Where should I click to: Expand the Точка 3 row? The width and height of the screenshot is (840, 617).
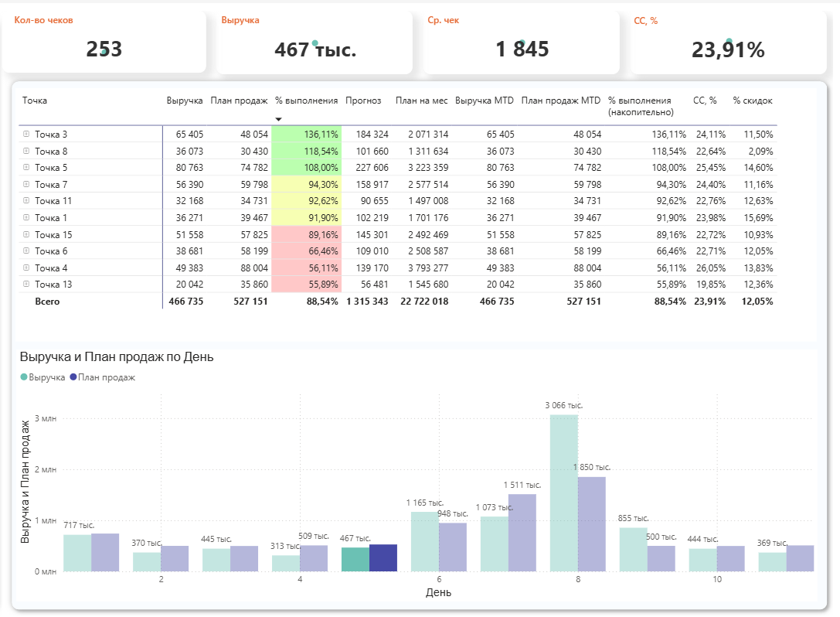tap(26, 135)
